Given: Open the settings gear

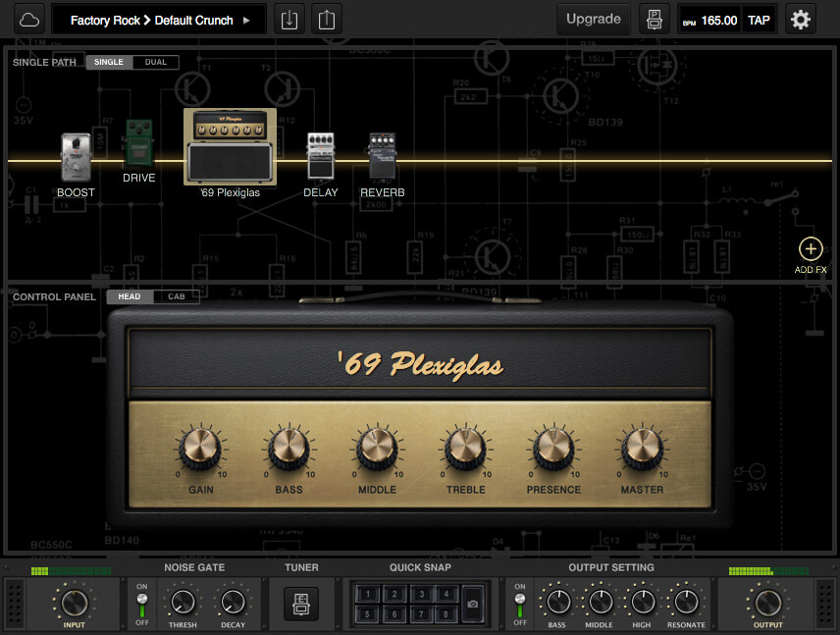Looking at the screenshot, I should [x=801, y=20].
